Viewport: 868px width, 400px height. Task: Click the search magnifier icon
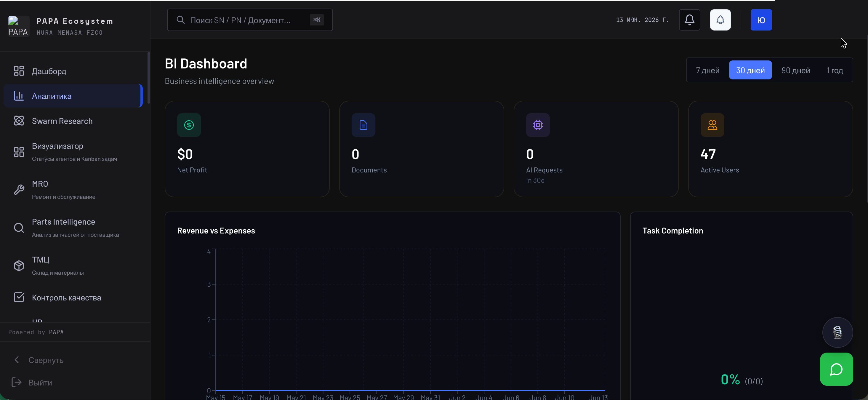point(181,20)
